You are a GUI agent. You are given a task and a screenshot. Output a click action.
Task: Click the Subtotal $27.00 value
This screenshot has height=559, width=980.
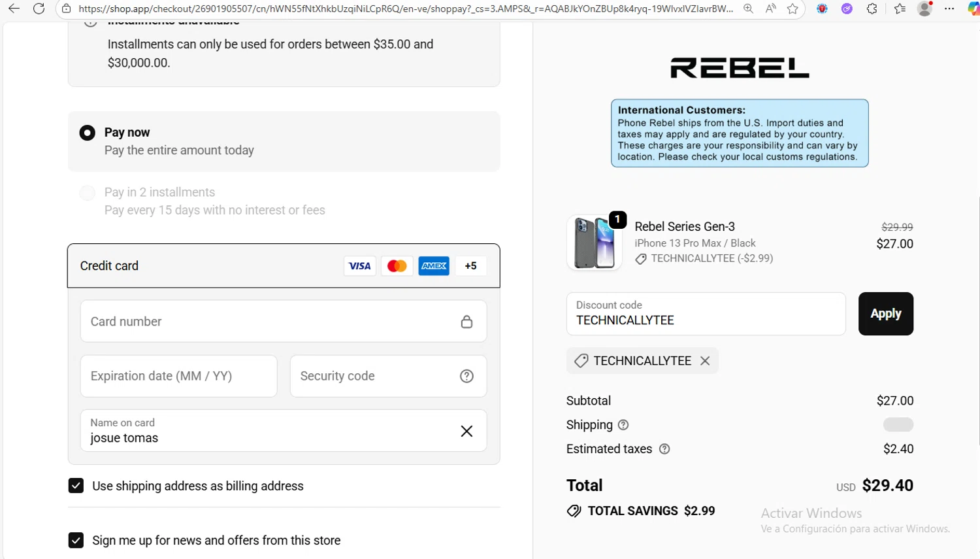point(895,401)
